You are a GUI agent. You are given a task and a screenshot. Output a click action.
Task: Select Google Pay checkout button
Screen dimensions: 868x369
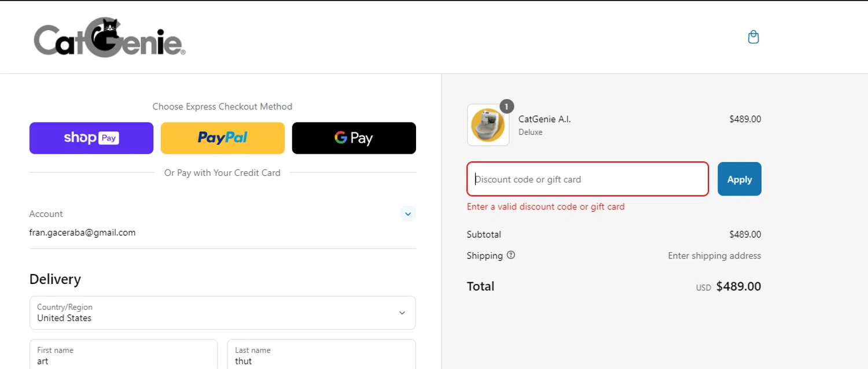[354, 138]
